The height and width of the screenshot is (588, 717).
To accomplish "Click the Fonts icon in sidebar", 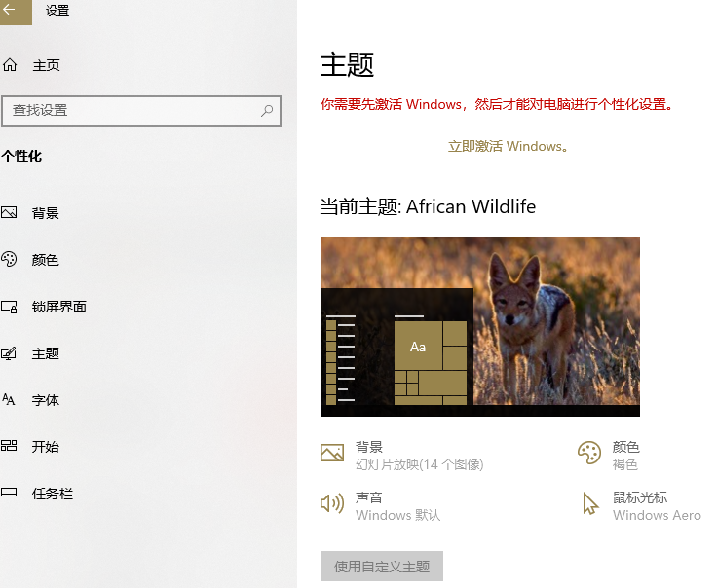I will click(10, 400).
